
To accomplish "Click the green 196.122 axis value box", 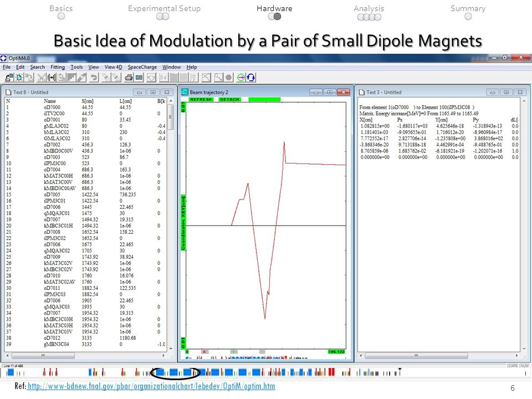I will coord(336,352).
